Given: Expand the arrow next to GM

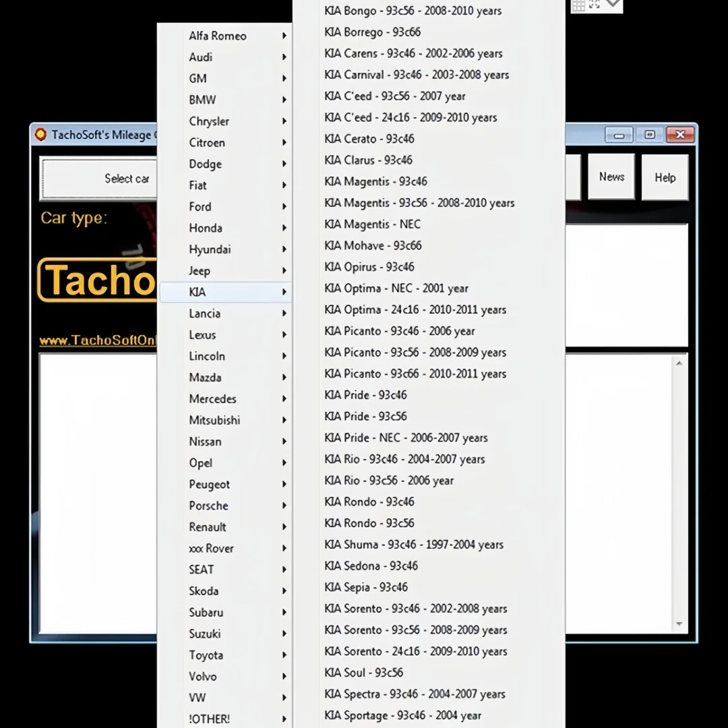Looking at the screenshot, I should (x=284, y=78).
